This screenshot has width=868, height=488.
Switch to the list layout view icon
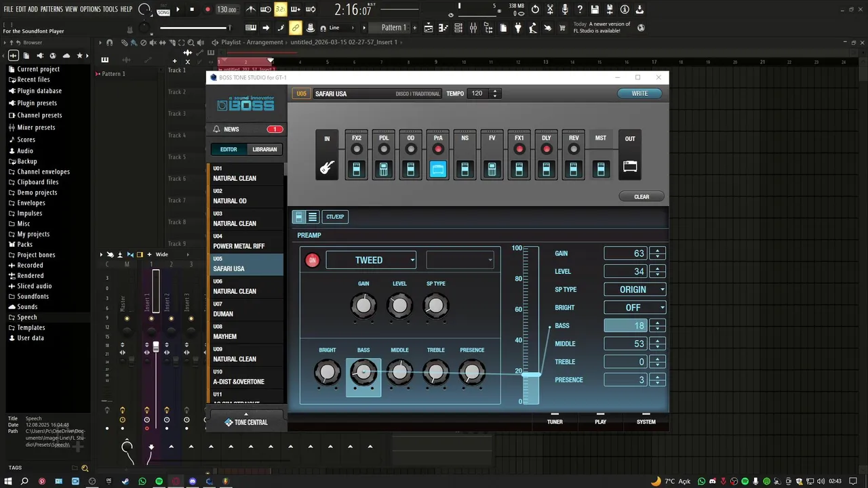[313, 217]
